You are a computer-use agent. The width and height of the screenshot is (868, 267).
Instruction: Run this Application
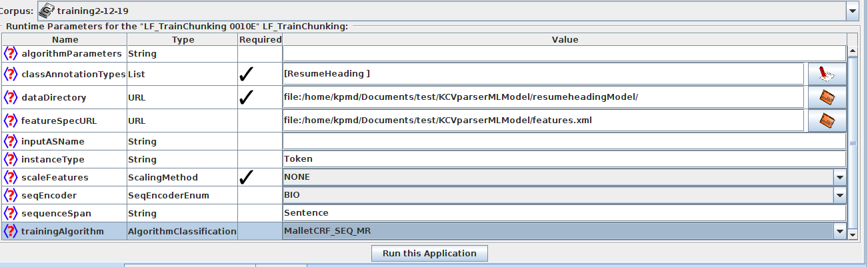[x=429, y=253]
